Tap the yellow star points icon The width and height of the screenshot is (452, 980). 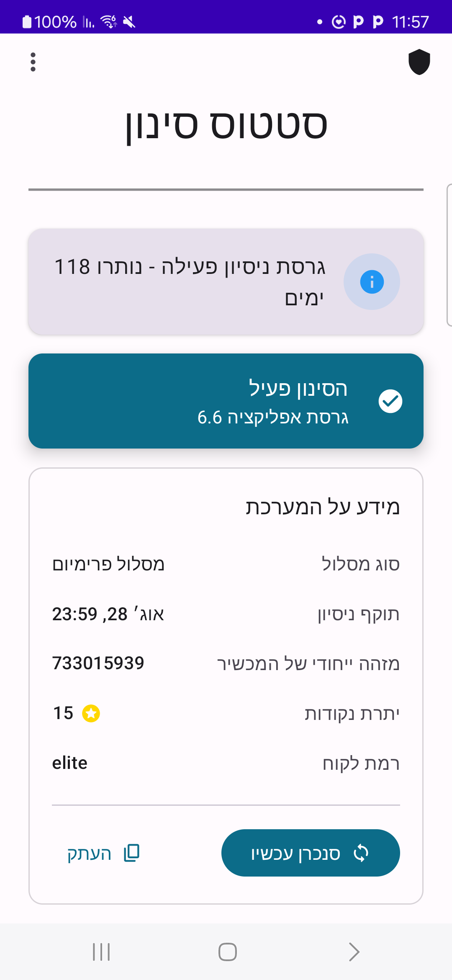(91, 713)
